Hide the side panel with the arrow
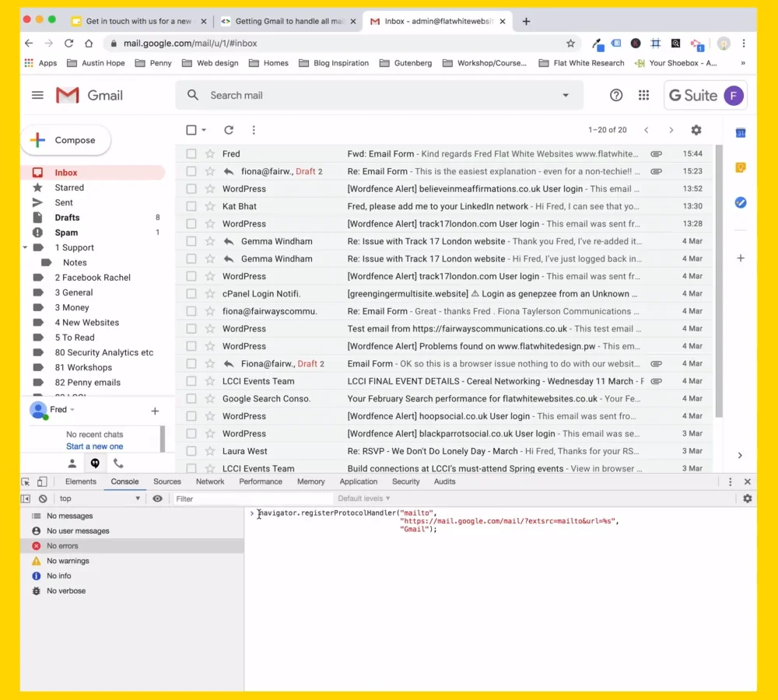The image size is (778, 700). [740, 456]
